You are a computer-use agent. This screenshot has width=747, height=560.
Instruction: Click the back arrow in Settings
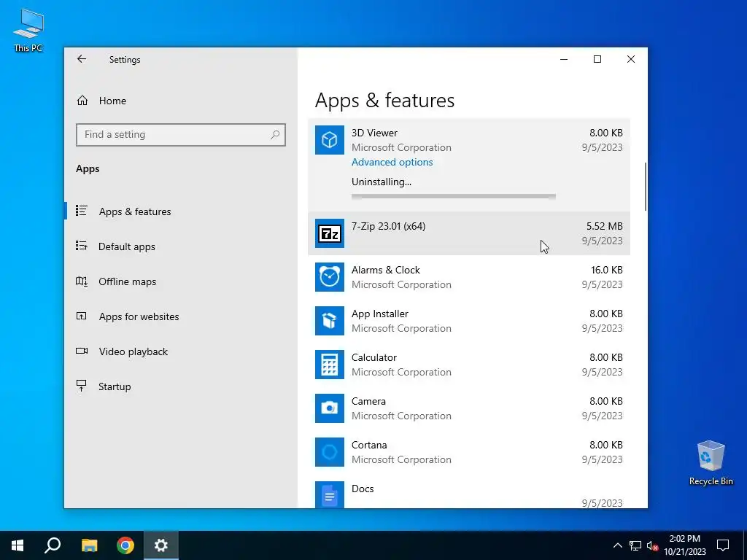pos(82,59)
